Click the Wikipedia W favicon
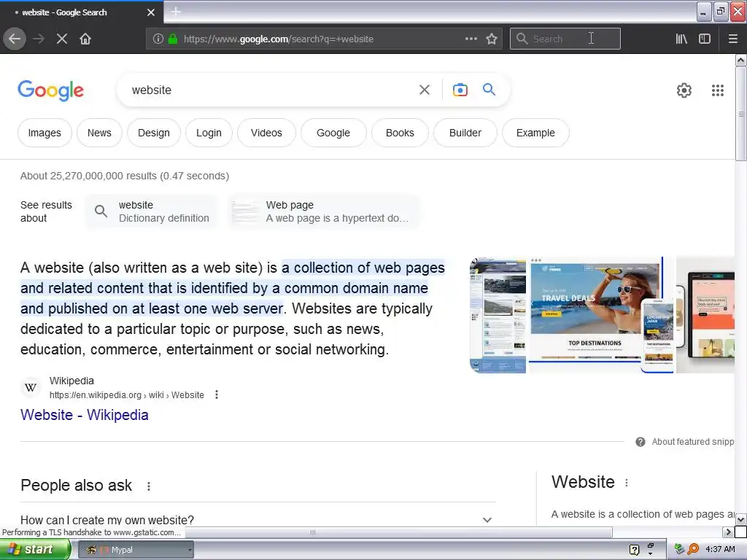Viewport: 747px width, 560px height. [x=31, y=388]
